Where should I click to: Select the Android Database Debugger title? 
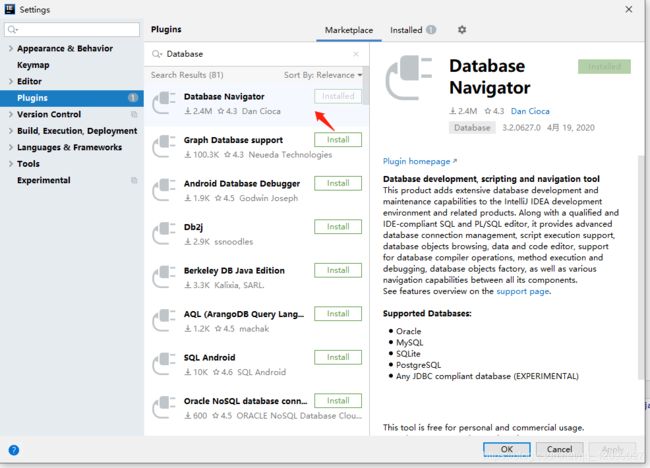pos(242,184)
